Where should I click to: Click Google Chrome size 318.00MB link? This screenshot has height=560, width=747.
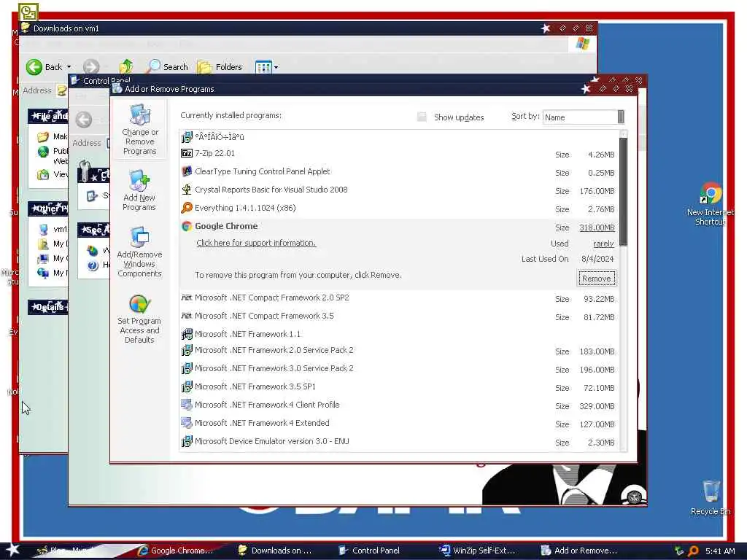pyautogui.click(x=597, y=227)
